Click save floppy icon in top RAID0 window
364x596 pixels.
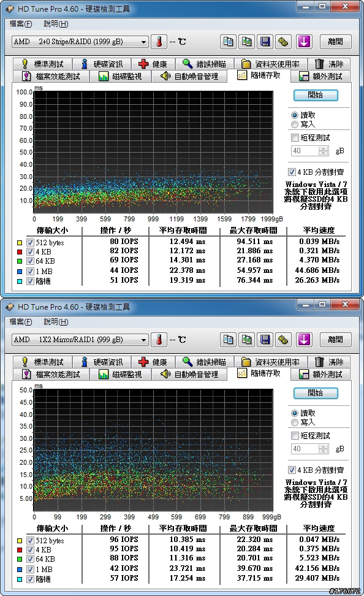[x=265, y=42]
